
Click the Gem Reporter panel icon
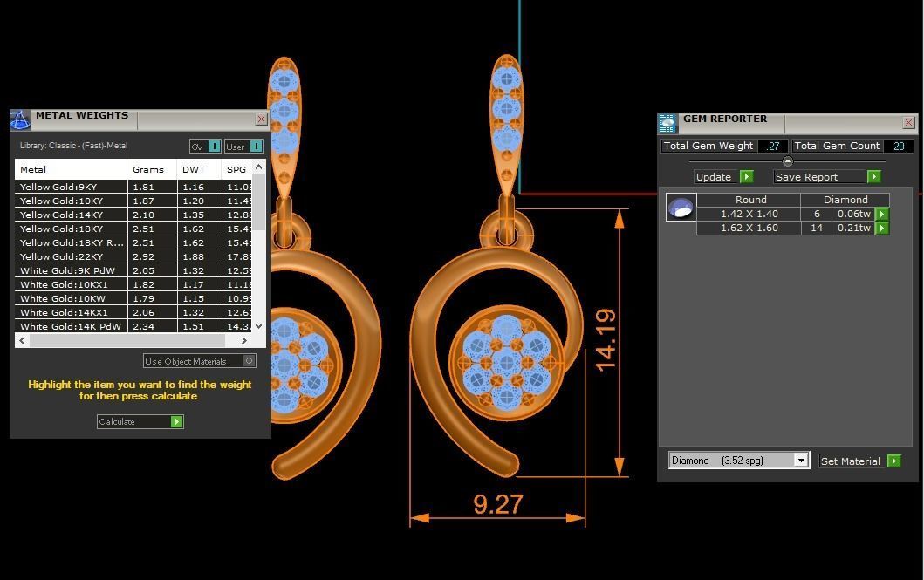tap(667, 124)
